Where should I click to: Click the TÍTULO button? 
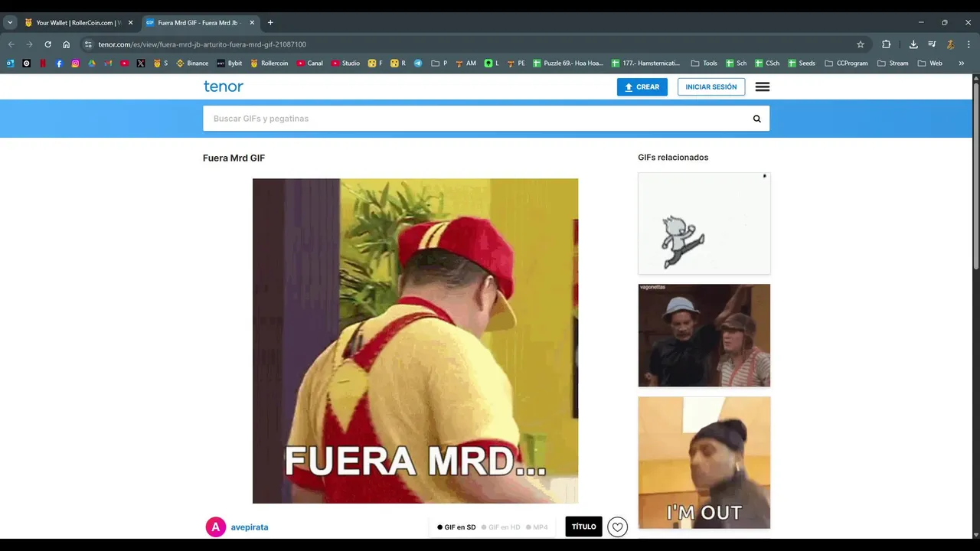tap(584, 527)
